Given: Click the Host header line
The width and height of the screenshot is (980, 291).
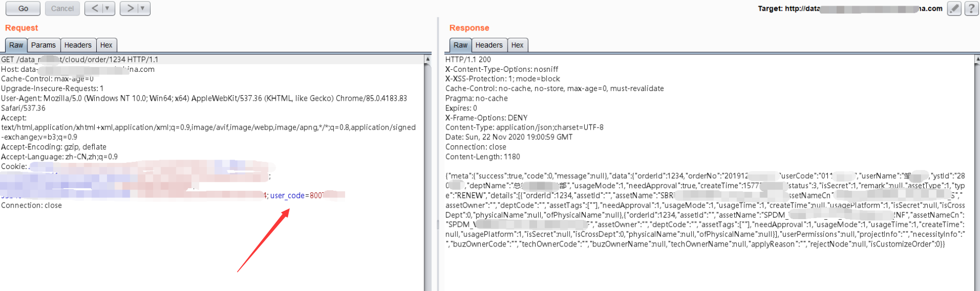Looking at the screenshot, I should [78, 69].
